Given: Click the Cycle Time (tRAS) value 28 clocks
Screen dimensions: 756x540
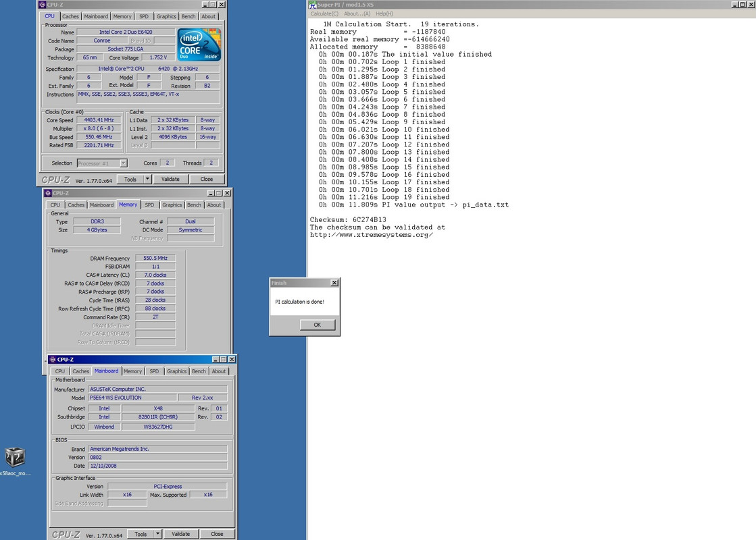Looking at the screenshot, I should (155, 300).
